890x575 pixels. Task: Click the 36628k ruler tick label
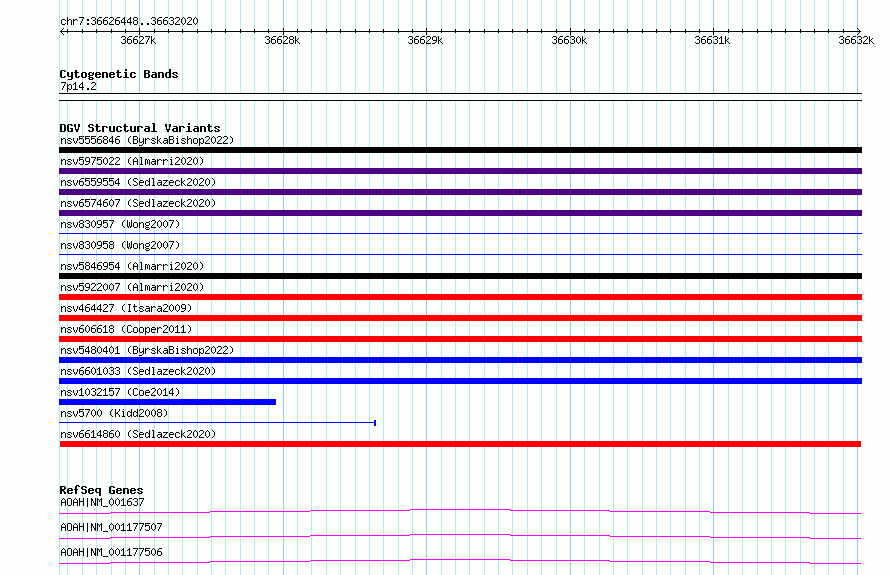(x=282, y=40)
